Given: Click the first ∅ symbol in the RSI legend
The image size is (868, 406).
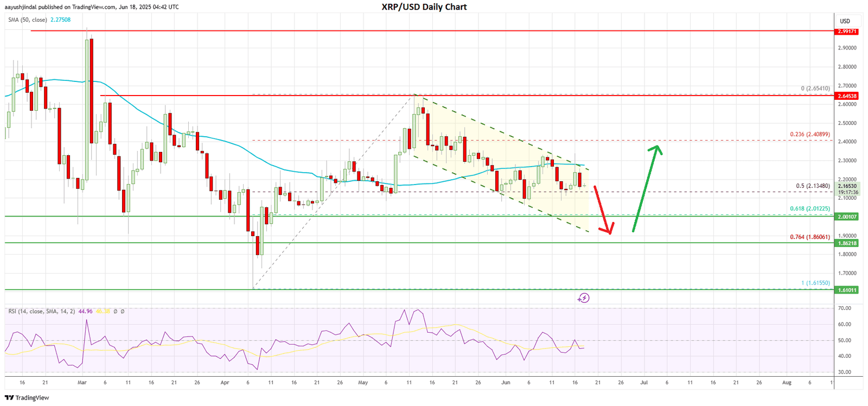Looking at the screenshot, I should click(115, 312).
